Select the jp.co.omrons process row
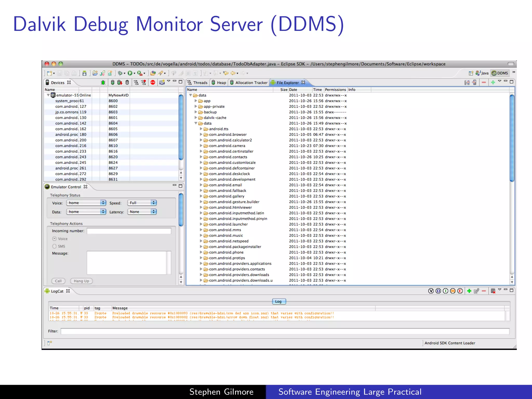 (111, 112)
